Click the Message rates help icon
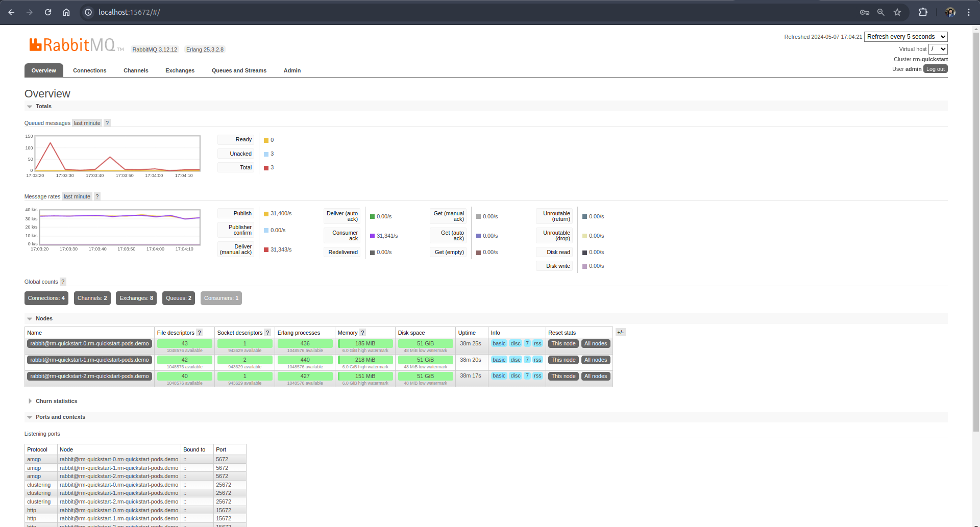The width and height of the screenshot is (980, 527). tap(97, 196)
